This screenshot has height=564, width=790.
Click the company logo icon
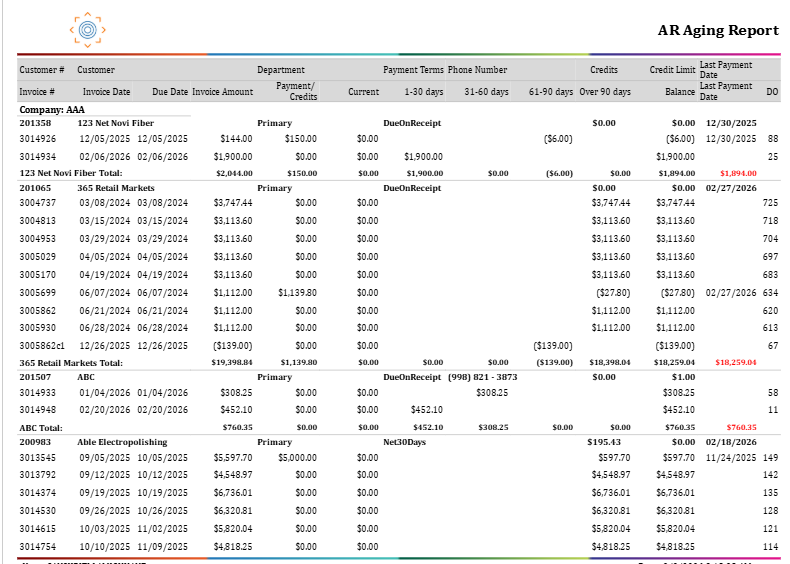point(88,30)
